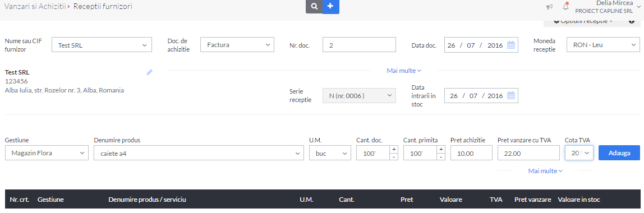
Task: Click the Valoare in stoc column header
Action: [579, 200]
